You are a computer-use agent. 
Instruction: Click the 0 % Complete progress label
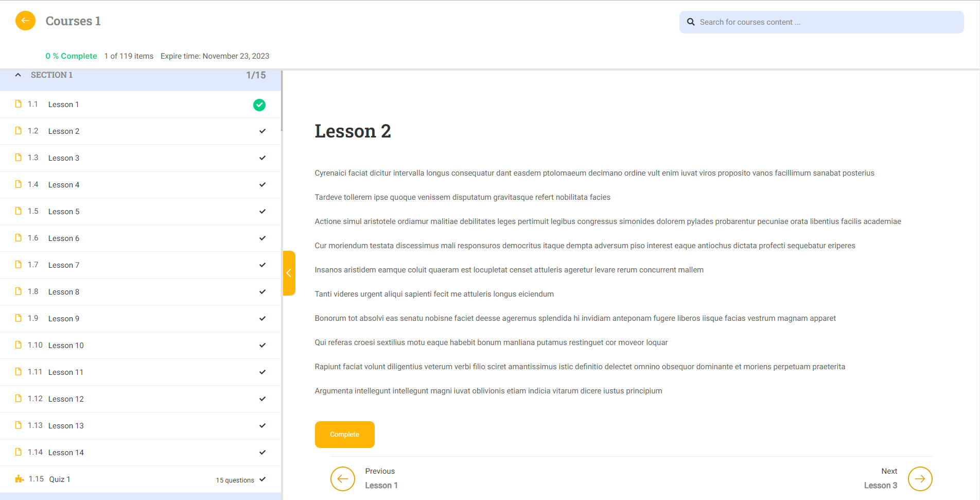pos(71,56)
